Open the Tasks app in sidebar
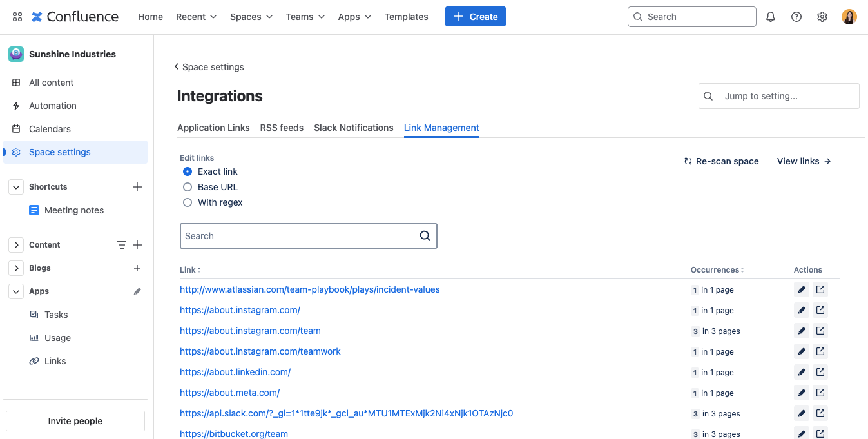The image size is (868, 439). [x=57, y=314]
